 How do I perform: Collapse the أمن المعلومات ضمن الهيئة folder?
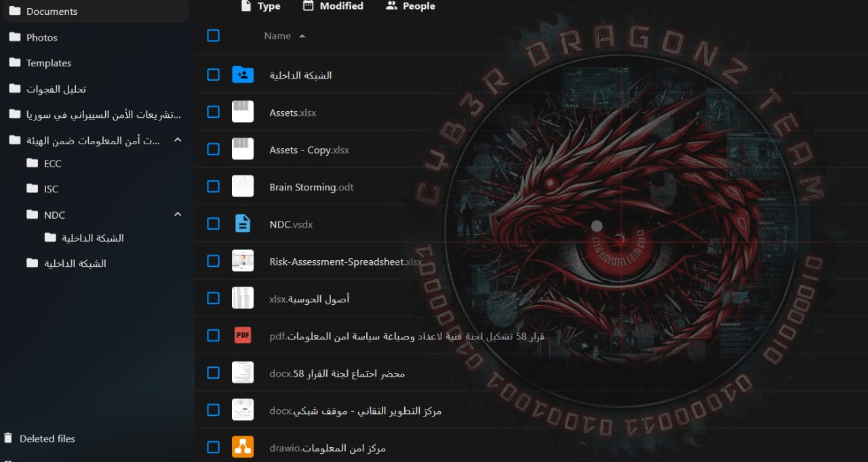(177, 140)
